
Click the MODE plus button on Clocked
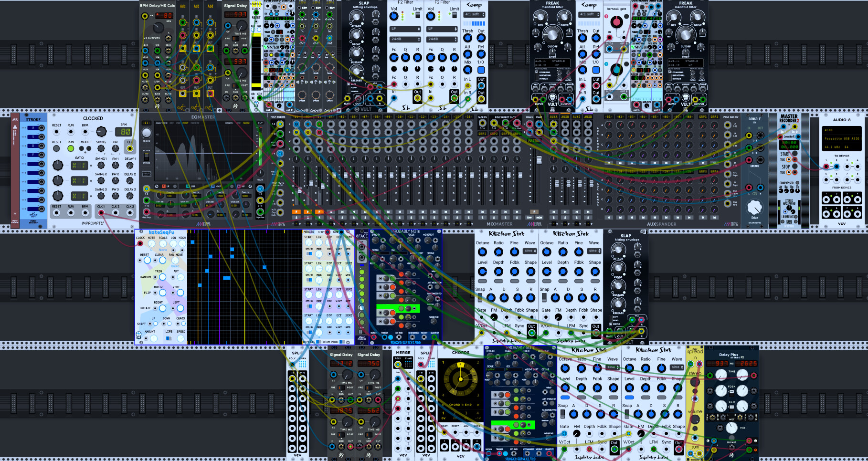(89, 148)
